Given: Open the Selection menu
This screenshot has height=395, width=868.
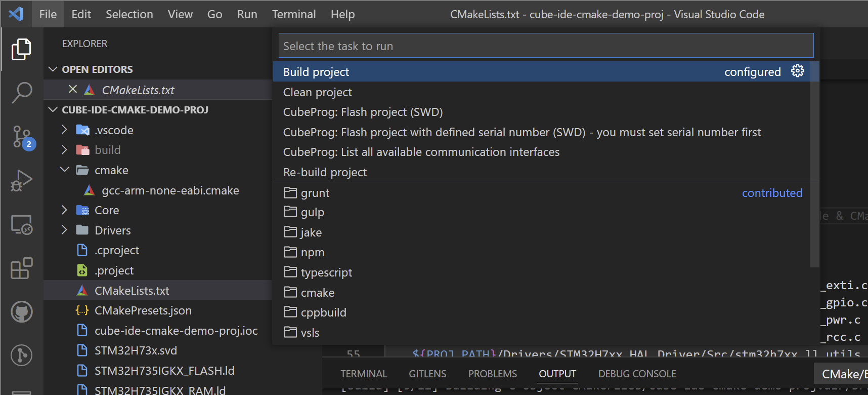Looking at the screenshot, I should tap(129, 14).
